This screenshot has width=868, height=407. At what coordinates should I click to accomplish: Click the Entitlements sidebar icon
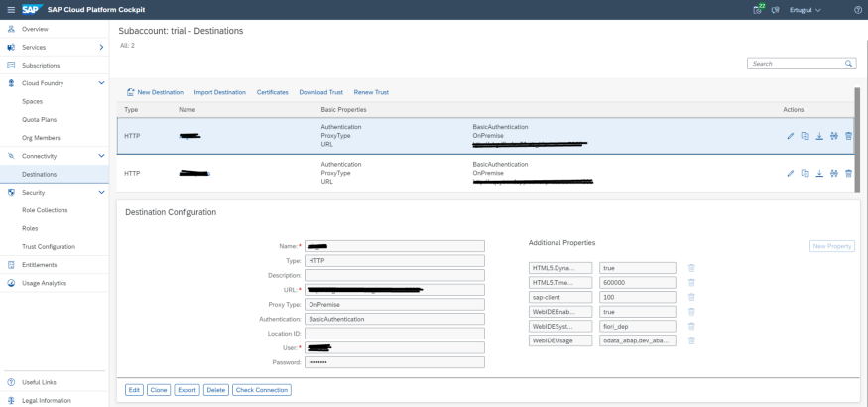11,265
